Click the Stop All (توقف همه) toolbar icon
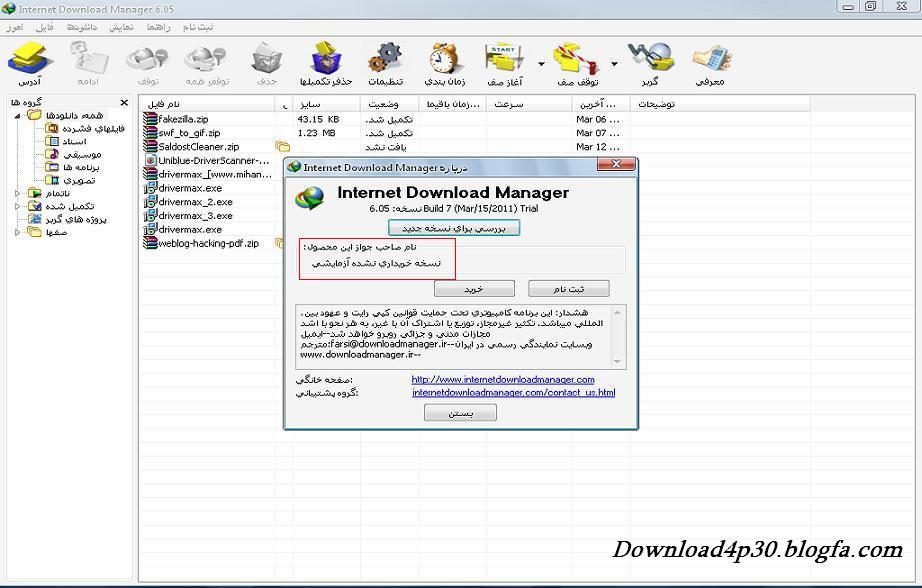The image size is (922, 588). [206, 59]
